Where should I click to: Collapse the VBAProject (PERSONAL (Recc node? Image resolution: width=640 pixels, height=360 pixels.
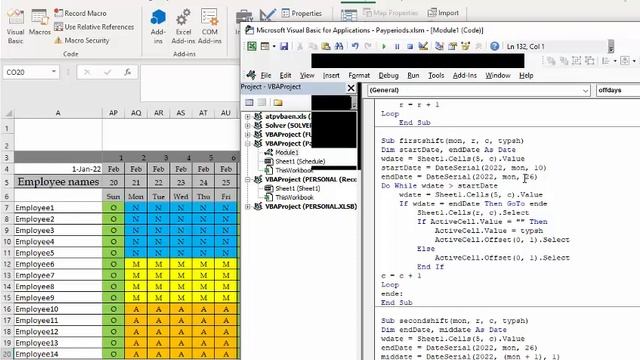(x=247, y=179)
